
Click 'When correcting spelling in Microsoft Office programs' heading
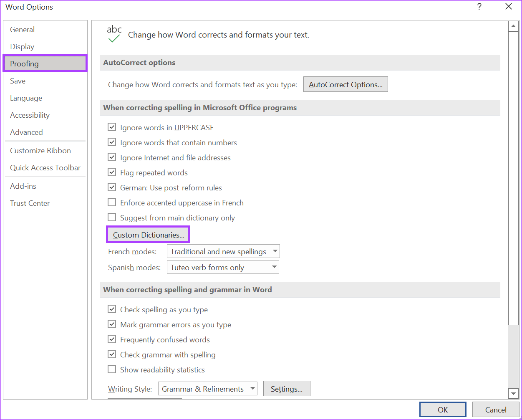pyautogui.click(x=200, y=108)
